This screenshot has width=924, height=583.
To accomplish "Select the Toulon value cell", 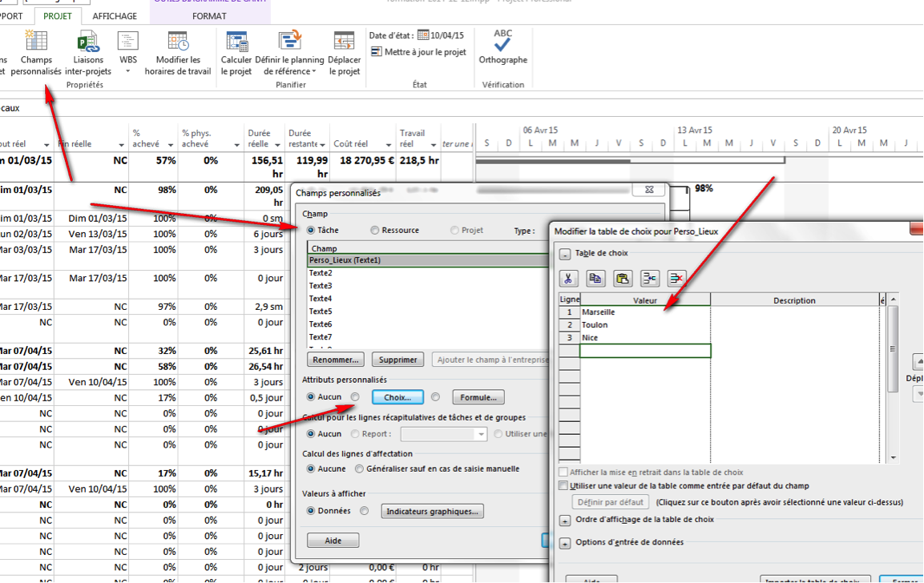I will point(645,325).
